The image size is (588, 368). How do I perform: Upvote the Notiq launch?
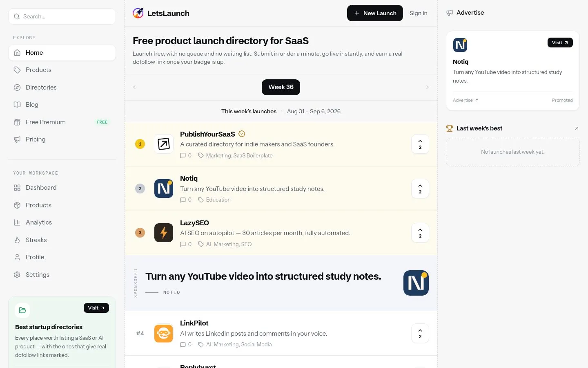tap(420, 188)
